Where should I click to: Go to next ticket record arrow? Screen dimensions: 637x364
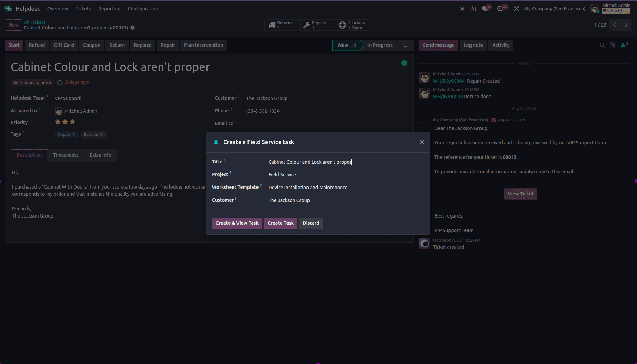[x=626, y=25]
